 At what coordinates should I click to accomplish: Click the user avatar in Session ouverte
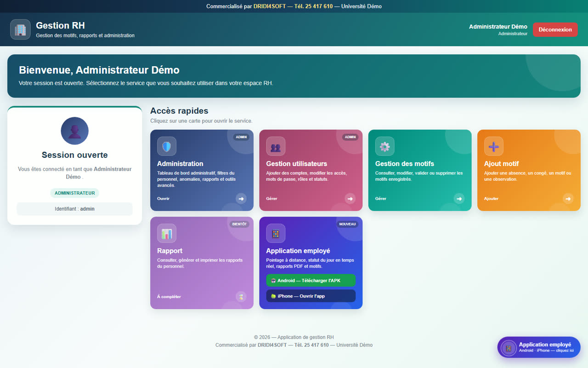(74, 131)
